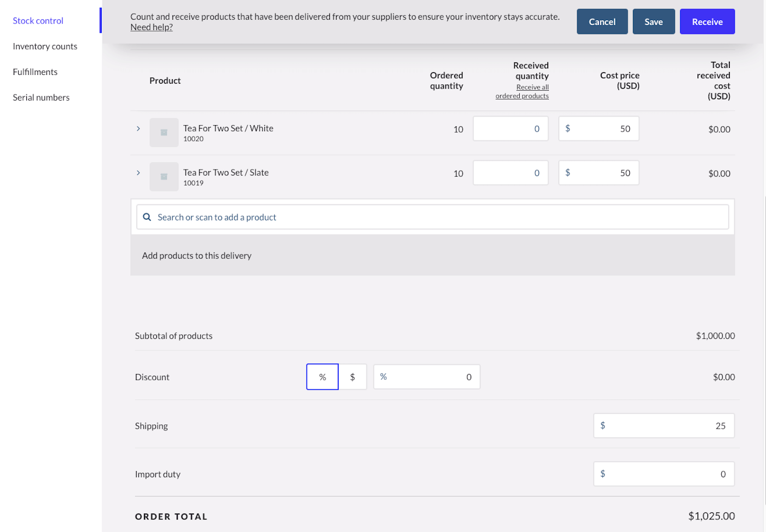Image resolution: width=766 pixels, height=532 pixels.
Task: Open the Stock control section
Action: coord(38,21)
